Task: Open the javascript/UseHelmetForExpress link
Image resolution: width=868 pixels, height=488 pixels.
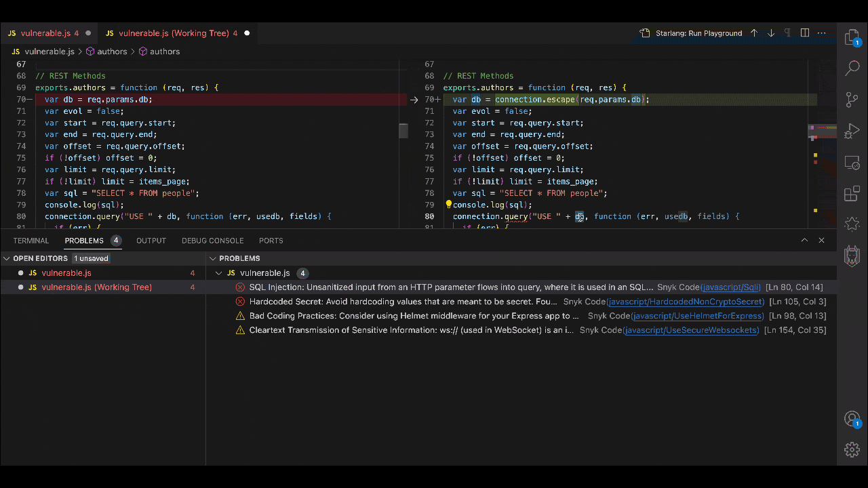Action: 698,316
